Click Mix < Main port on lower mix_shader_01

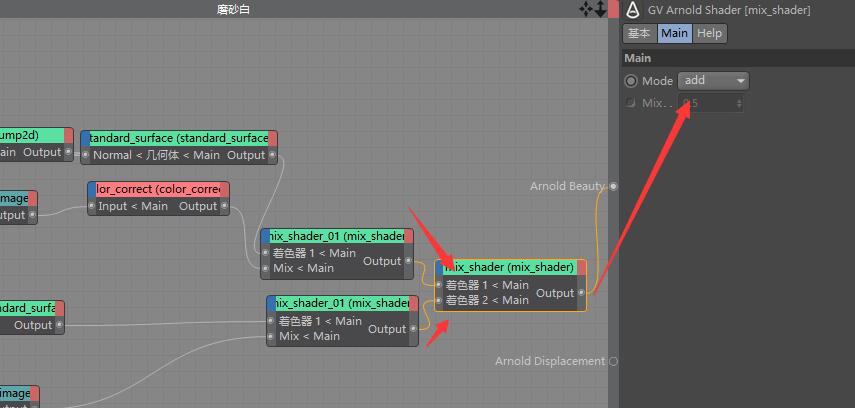pyautogui.click(x=271, y=337)
